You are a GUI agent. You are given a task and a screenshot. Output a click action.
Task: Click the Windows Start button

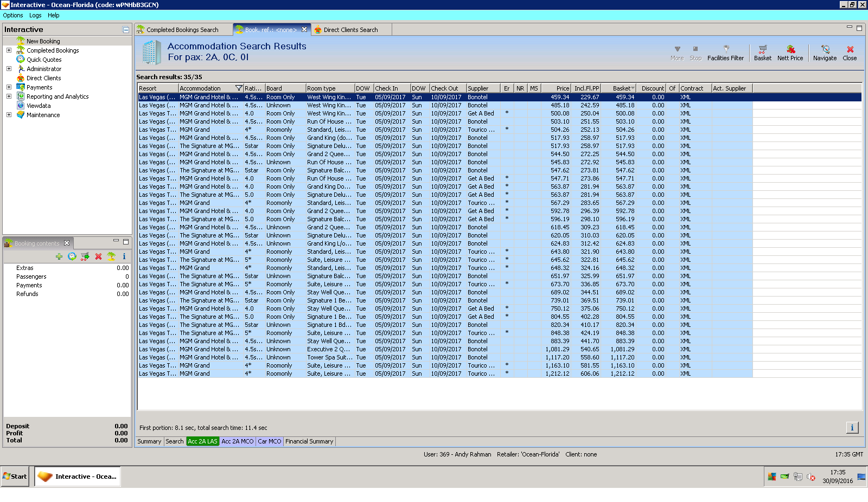click(15, 477)
